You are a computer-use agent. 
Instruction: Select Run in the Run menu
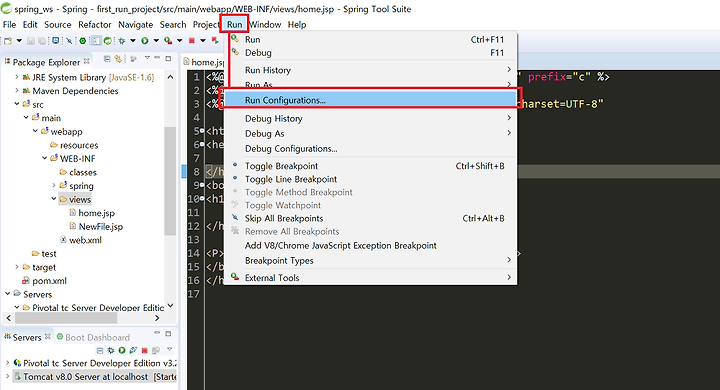(370, 40)
